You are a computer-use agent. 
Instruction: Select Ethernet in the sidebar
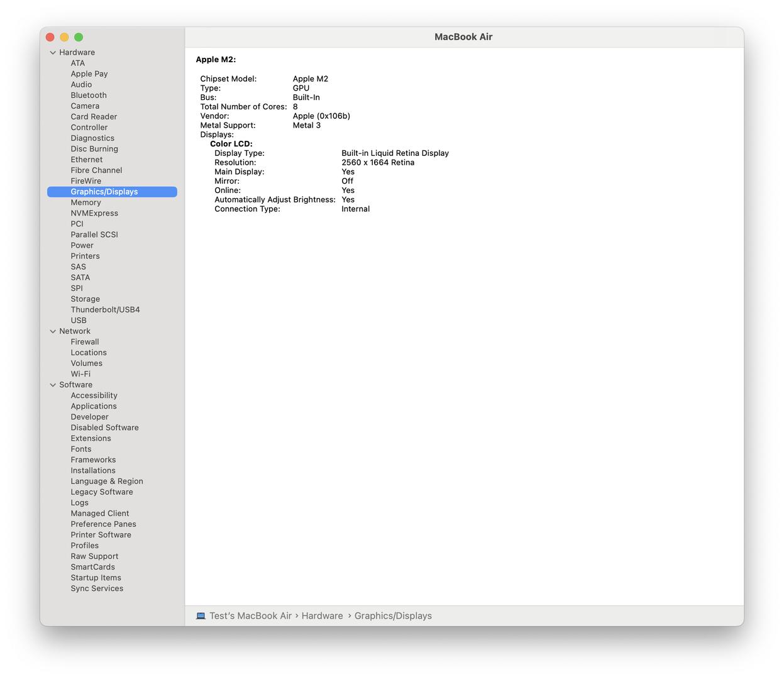coord(87,160)
